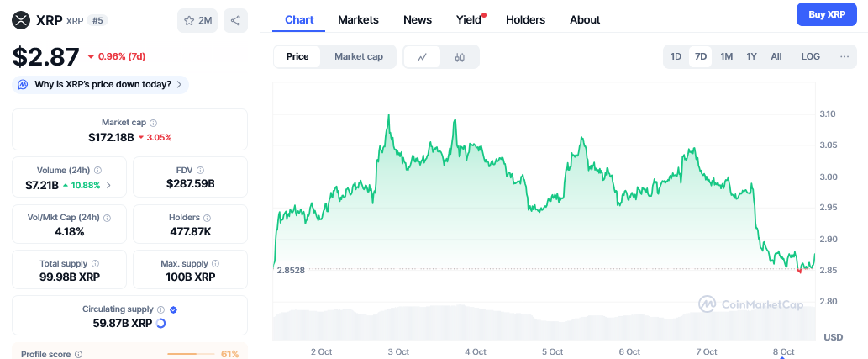868x359 pixels.
Task: Click the Buy XRP button
Action: coord(826,15)
